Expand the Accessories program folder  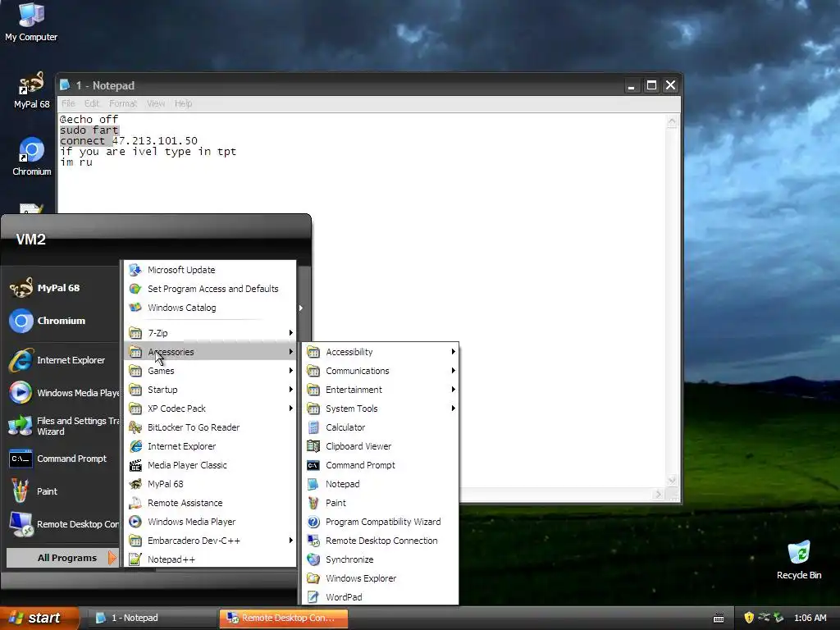point(210,352)
